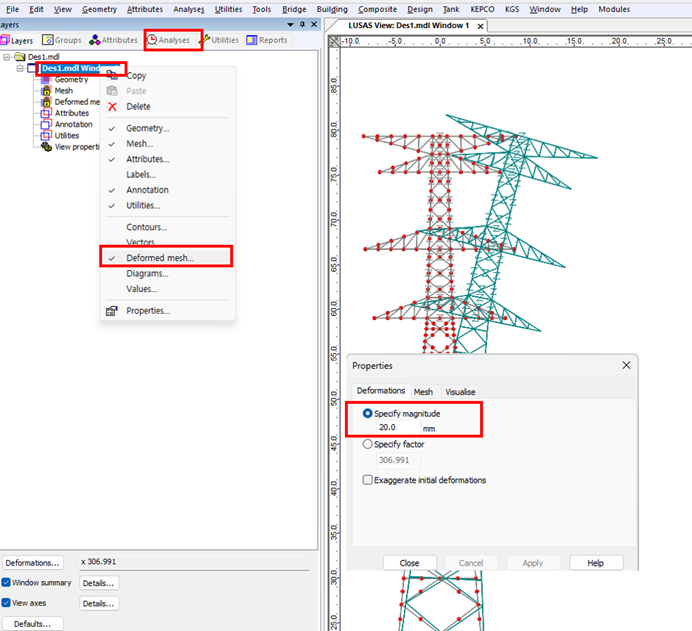
Task: Enable Exaggerate initial deformations checkbox
Action: tap(368, 480)
